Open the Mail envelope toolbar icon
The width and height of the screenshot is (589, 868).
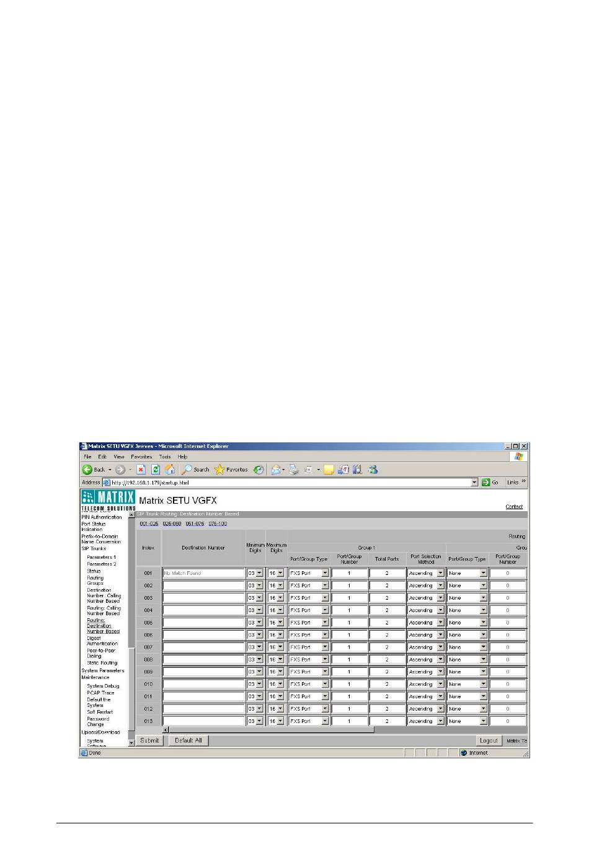click(276, 470)
